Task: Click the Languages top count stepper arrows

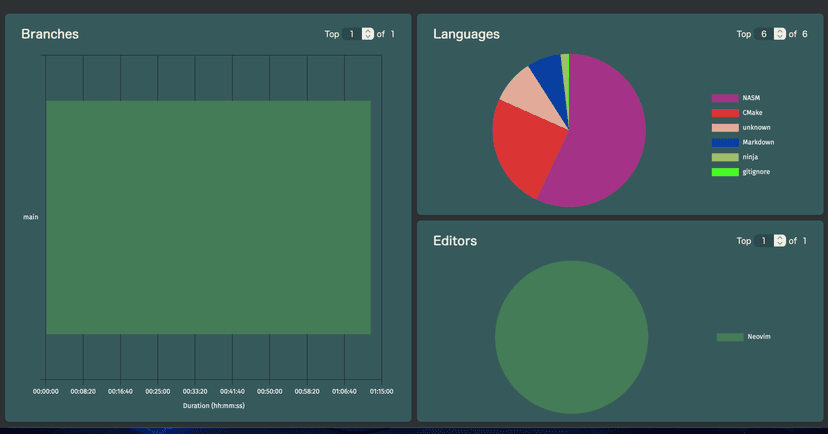Action: [780, 34]
